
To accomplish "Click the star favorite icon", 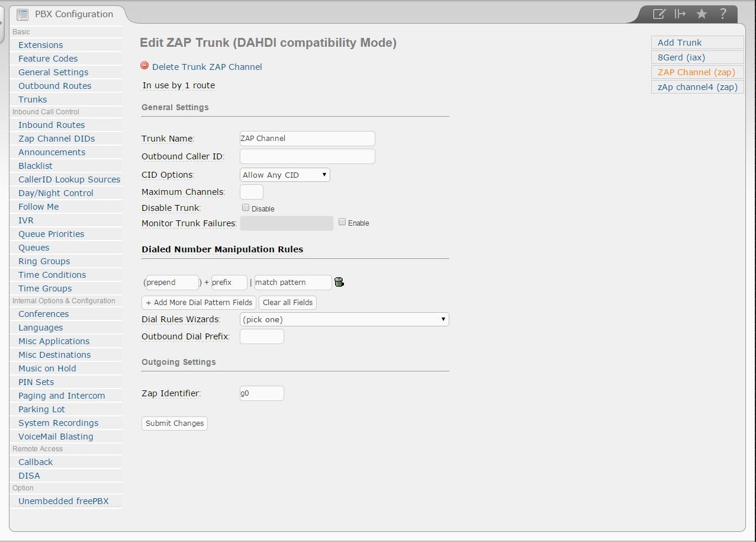I will point(702,14).
